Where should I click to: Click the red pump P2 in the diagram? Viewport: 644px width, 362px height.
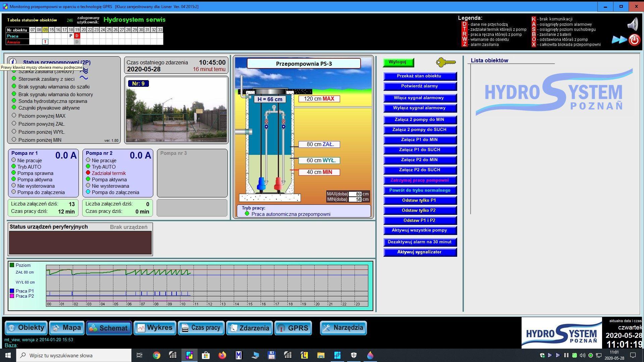point(279,184)
